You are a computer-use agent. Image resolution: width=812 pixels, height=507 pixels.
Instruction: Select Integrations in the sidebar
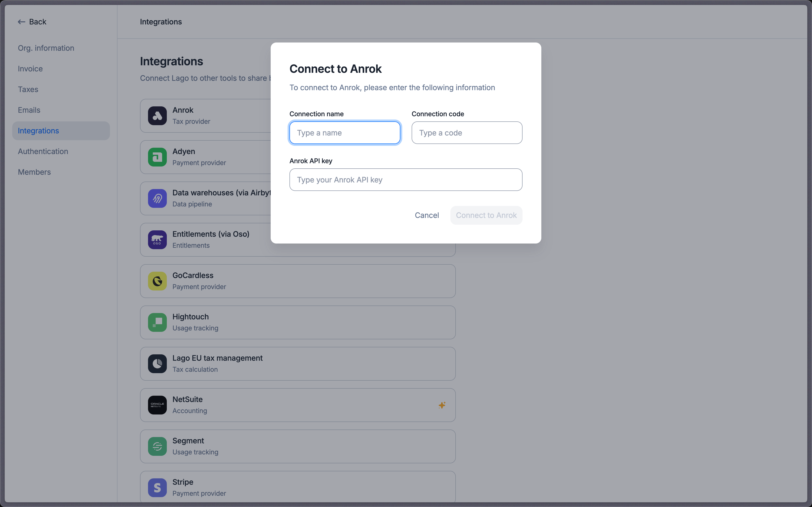tap(61, 131)
